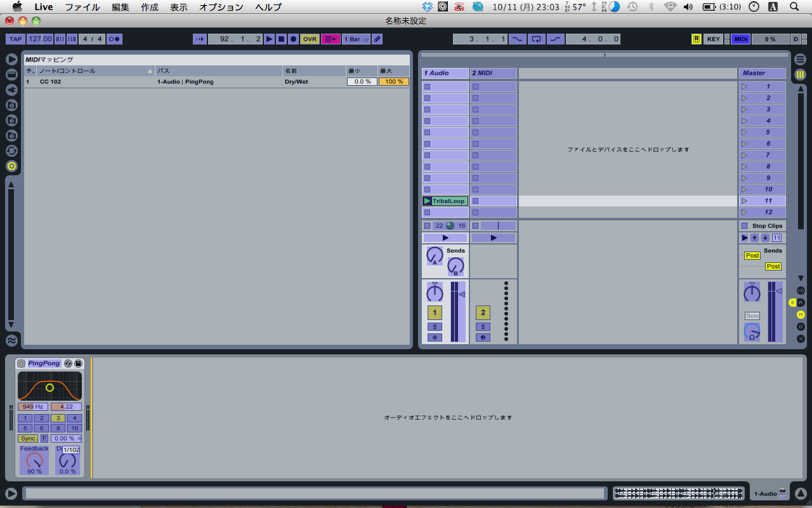Viewport: 812px width, 508px height.
Task: Solo track 2 MIDI
Action: coord(483,327)
